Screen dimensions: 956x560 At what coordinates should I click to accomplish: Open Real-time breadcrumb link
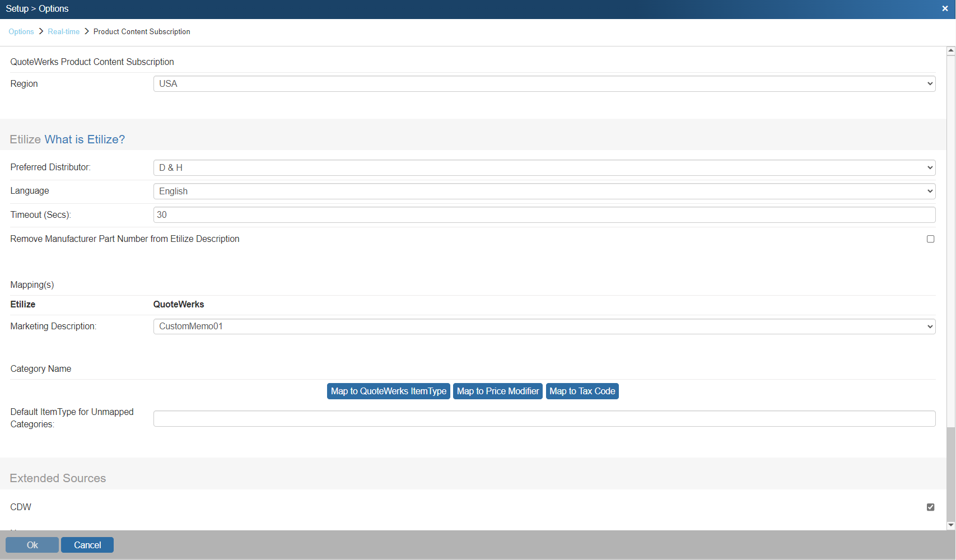click(x=64, y=32)
